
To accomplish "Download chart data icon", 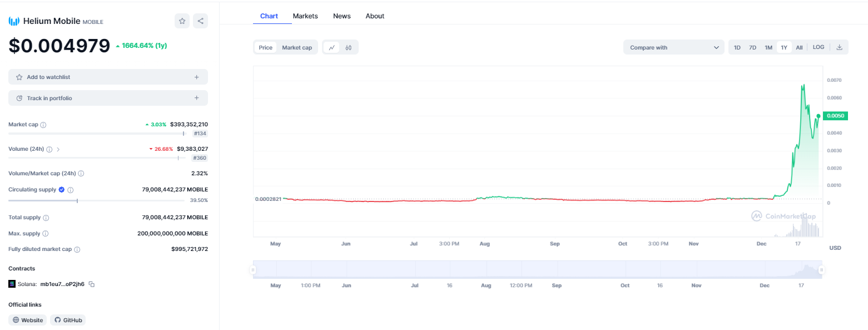I will click(x=839, y=47).
